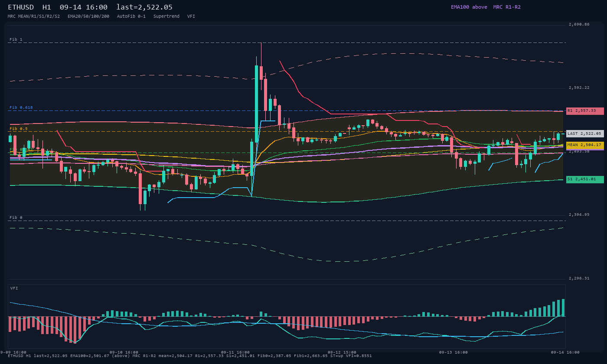
Task: Click the 2,394.95 price axis label
Action: coord(579,214)
